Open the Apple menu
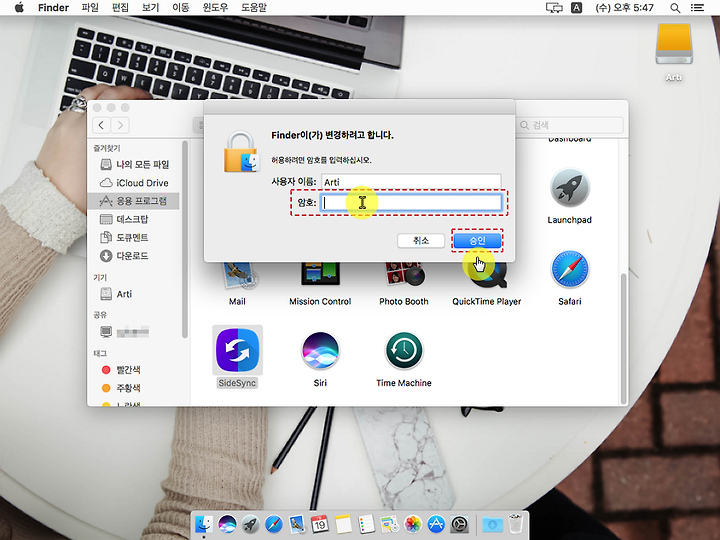This screenshot has width=720, height=540. (x=19, y=7)
